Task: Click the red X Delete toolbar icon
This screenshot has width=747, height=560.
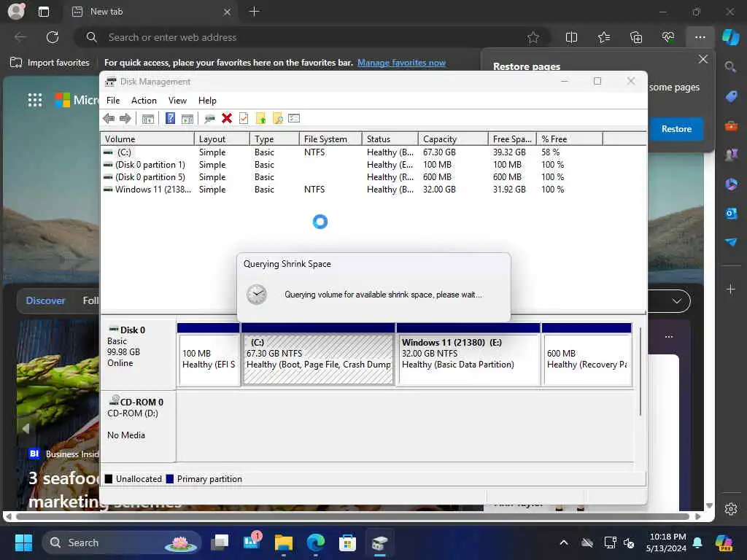Action: tap(227, 118)
